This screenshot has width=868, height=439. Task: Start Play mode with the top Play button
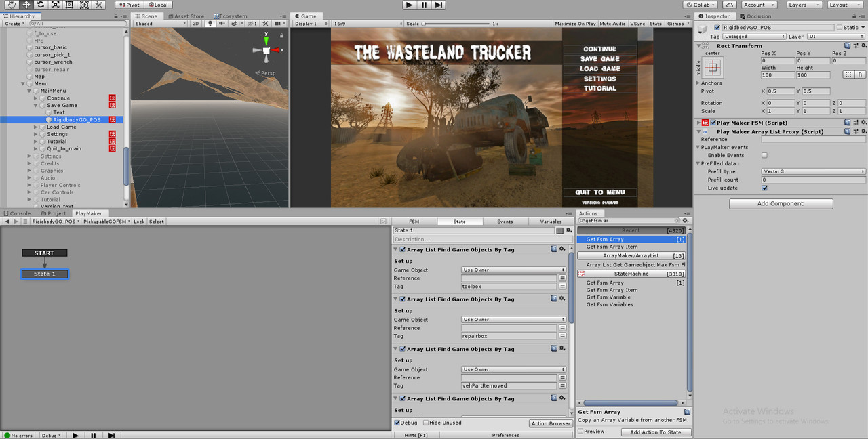(x=409, y=5)
